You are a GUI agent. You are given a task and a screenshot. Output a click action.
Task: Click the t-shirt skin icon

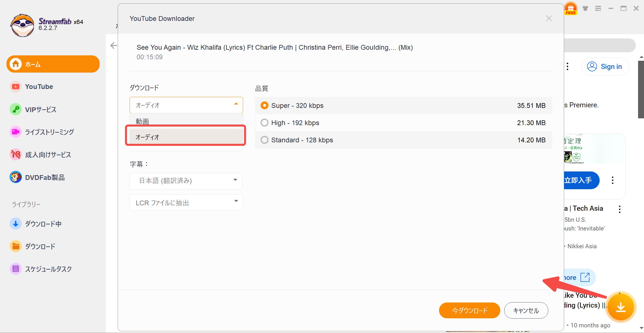(585, 8)
